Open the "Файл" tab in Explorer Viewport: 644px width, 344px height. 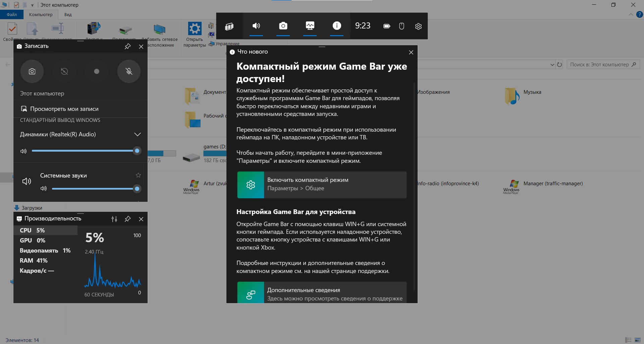point(12,15)
